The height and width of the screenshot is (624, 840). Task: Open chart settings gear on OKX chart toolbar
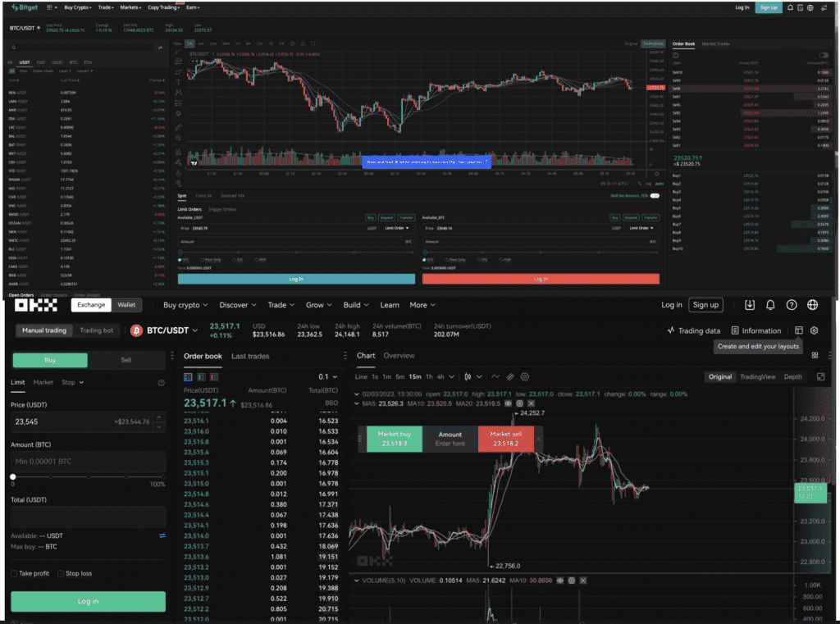pyautogui.click(x=524, y=377)
